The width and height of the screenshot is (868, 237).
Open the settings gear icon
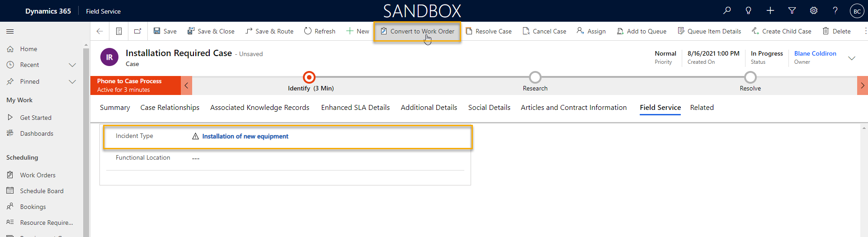(x=814, y=11)
